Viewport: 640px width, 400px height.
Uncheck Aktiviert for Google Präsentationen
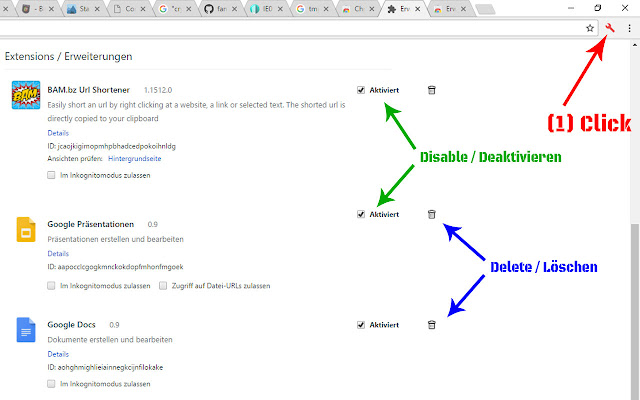point(361,214)
